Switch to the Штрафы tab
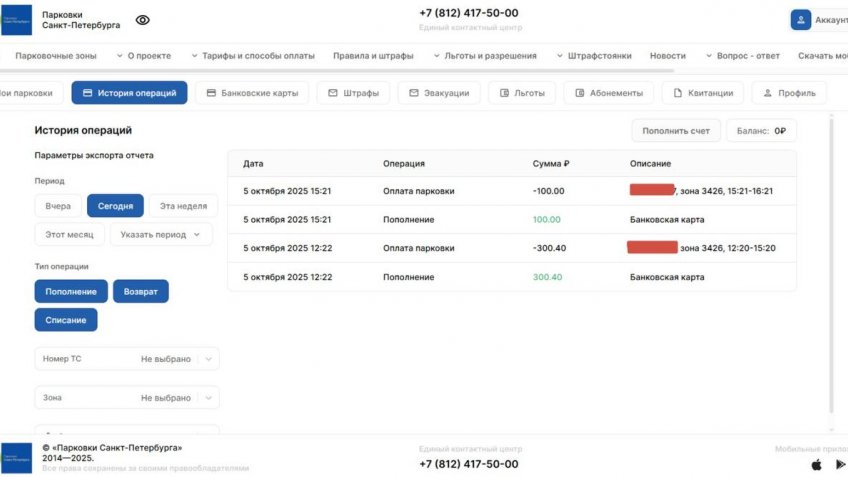 (354, 93)
